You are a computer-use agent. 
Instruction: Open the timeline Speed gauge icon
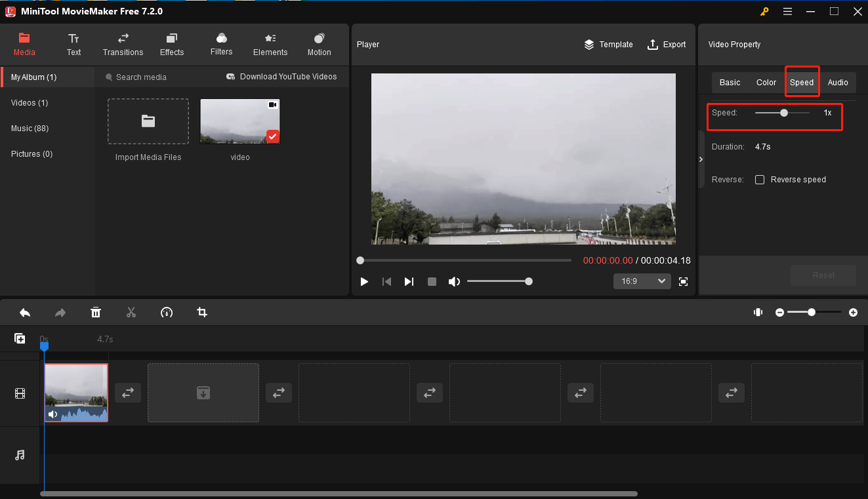tap(167, 313)
